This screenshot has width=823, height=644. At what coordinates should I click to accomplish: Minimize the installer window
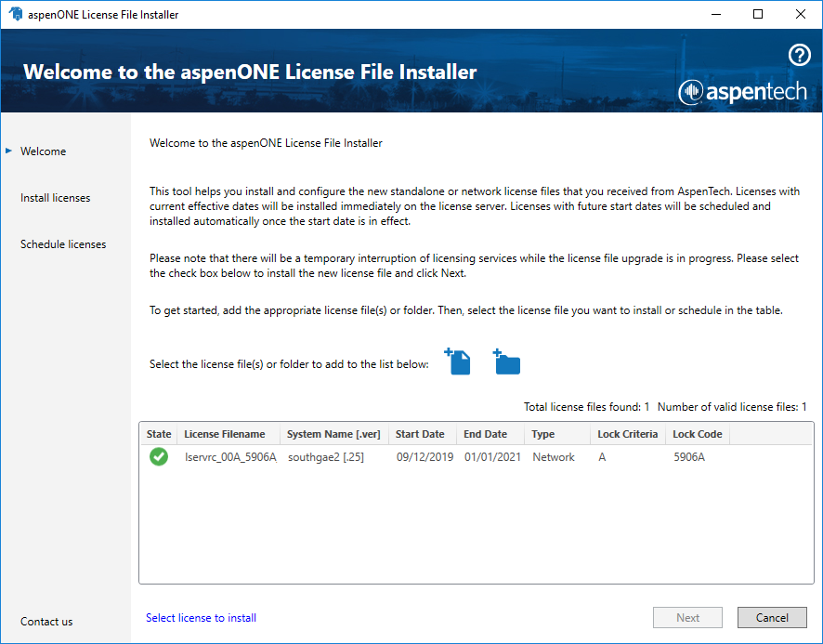click(715, 14)
